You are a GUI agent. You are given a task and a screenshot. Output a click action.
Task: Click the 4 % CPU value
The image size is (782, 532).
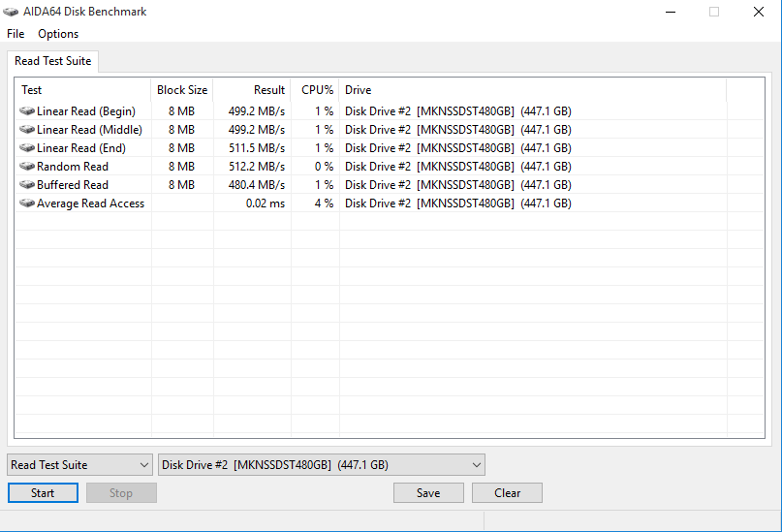tap(325, 203)
